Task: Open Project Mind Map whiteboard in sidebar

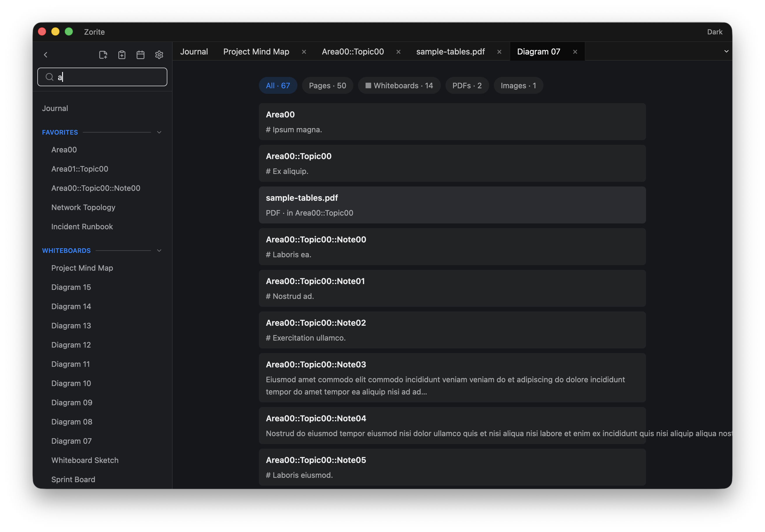Action: coord(82,268)
